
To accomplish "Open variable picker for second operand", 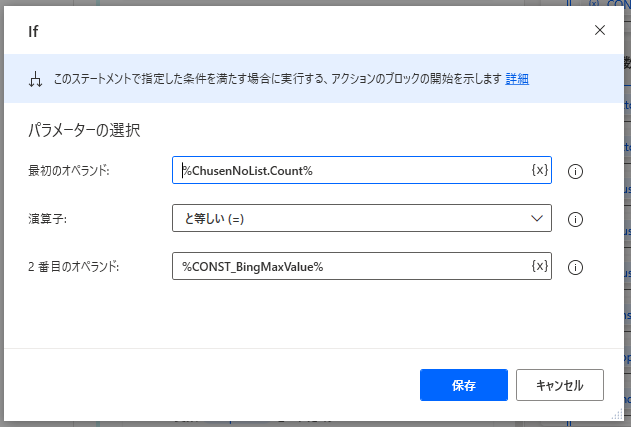I will pyautogui.click(x=539, y=266).
